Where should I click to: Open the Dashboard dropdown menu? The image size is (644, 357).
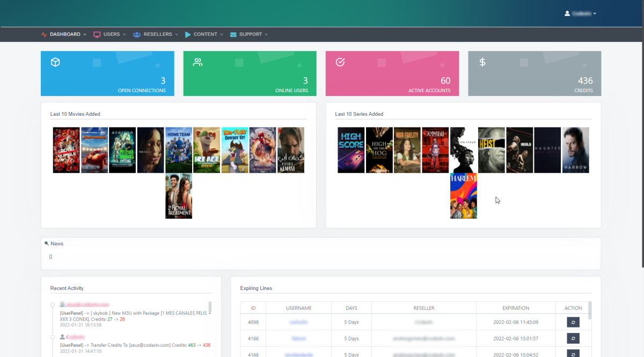point(63,34)
